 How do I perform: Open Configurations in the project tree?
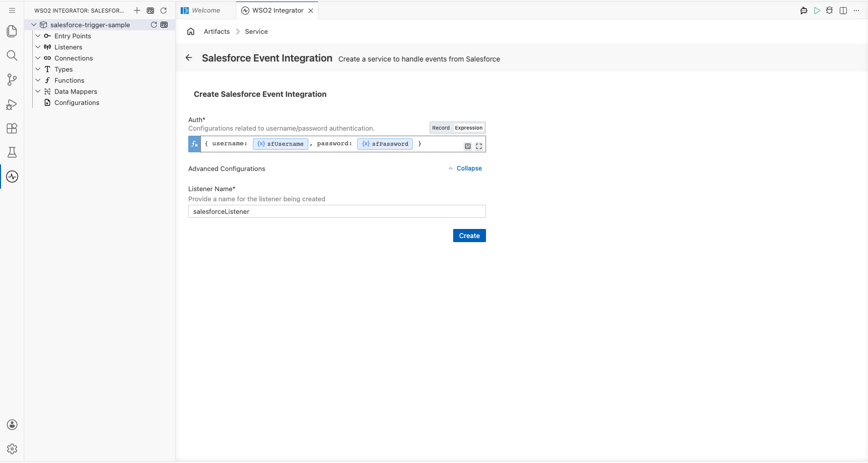coord(77,102)
